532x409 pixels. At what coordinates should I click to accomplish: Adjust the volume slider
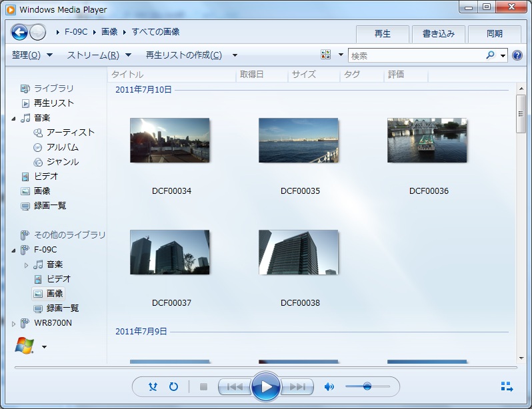tap(367, 386)
